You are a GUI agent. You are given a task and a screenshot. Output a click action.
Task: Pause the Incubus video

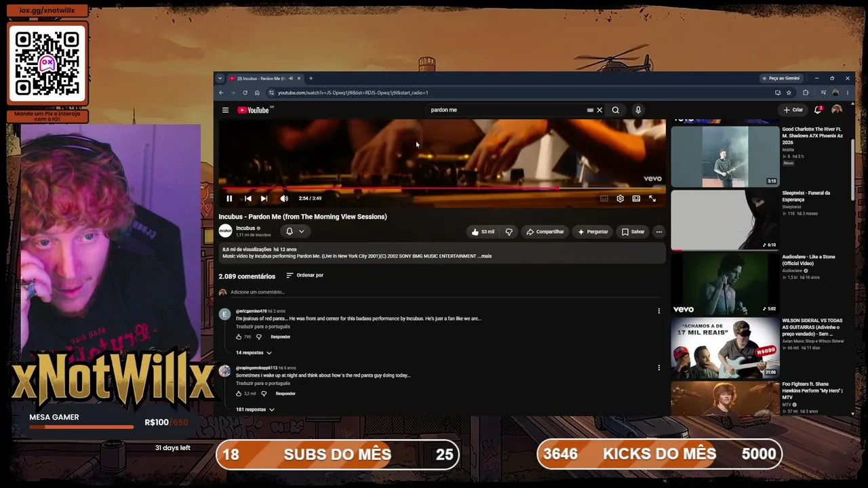229,199
